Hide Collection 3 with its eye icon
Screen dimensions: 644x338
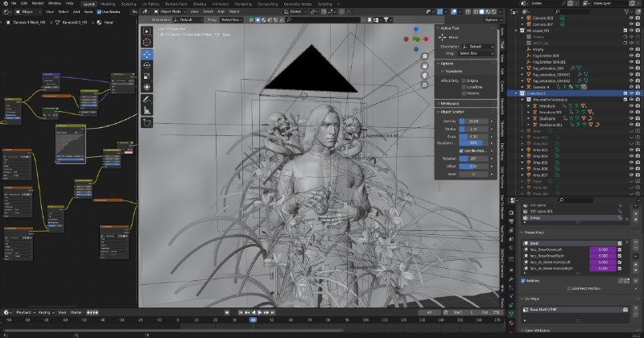click(632, 93)
